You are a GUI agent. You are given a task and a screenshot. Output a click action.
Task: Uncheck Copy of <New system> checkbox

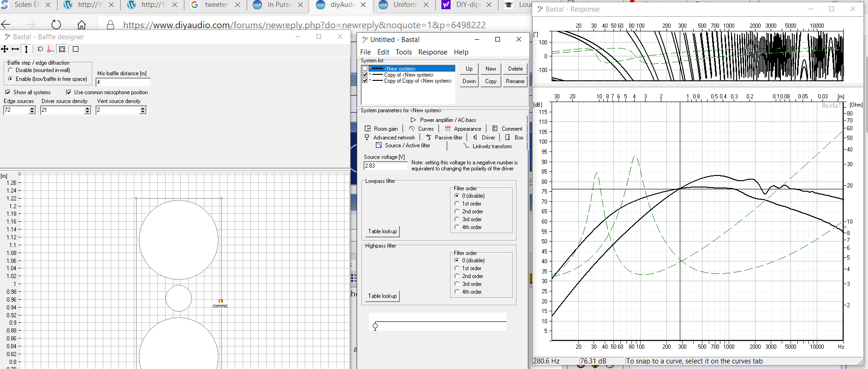tap(365, 74)
